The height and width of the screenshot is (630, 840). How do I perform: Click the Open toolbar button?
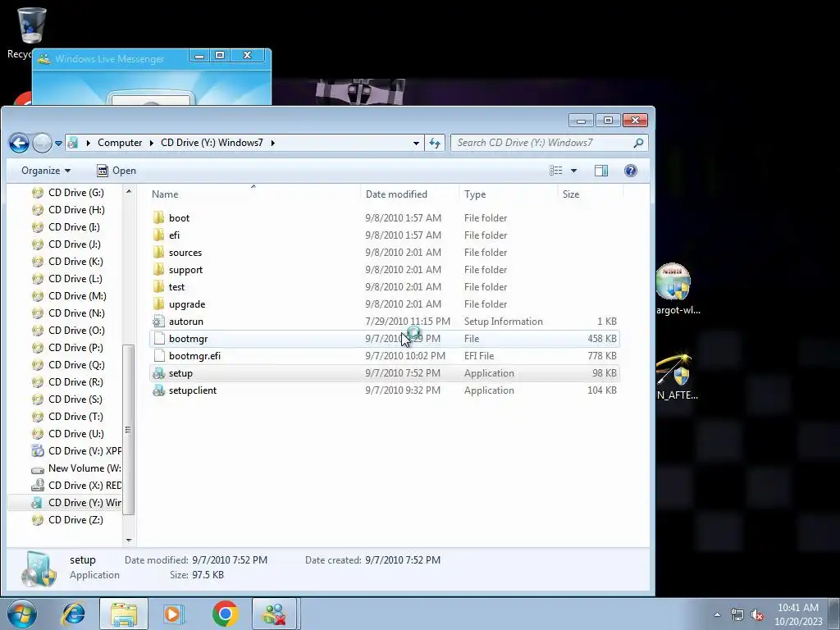pos(116,171)
